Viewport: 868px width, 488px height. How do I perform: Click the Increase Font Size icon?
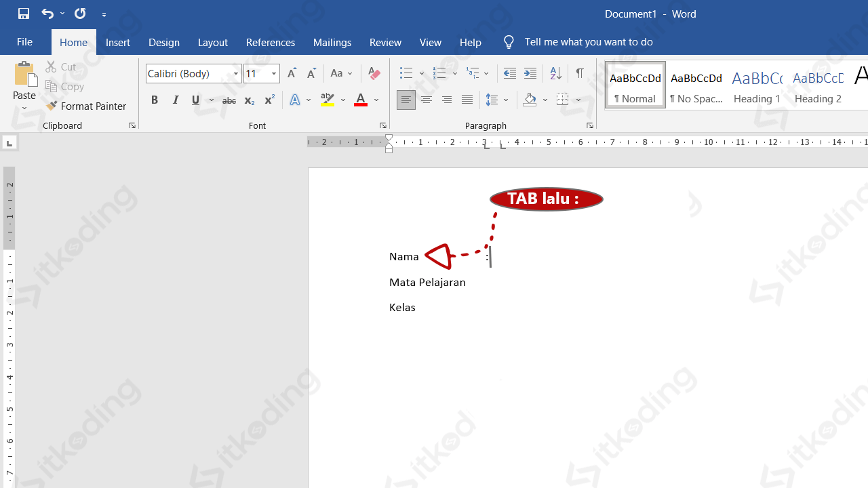(x=292, y=73)
